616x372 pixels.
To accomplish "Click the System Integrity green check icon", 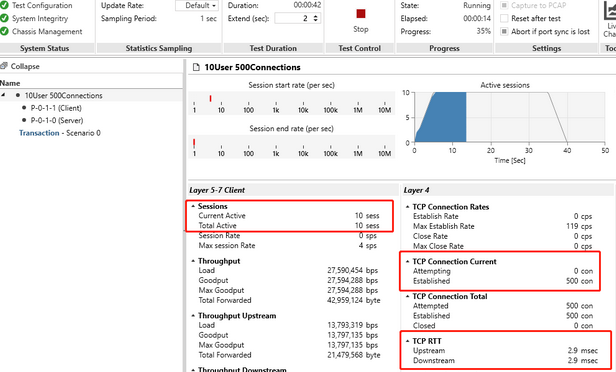I will point(4,18).
